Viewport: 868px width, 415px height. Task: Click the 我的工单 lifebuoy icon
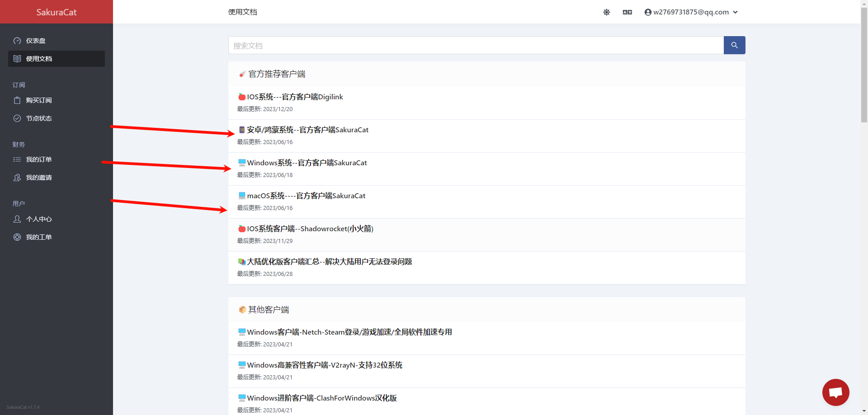coord(17,237)
